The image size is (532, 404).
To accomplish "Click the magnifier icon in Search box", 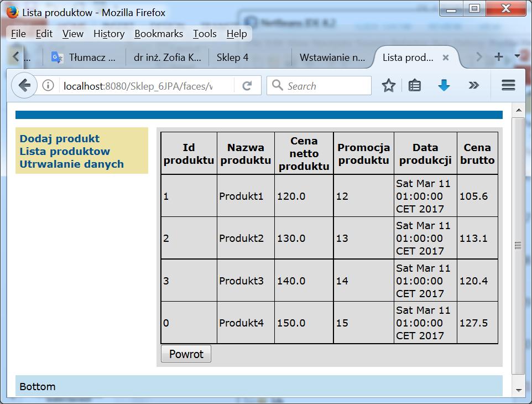I will pos(277,85).
